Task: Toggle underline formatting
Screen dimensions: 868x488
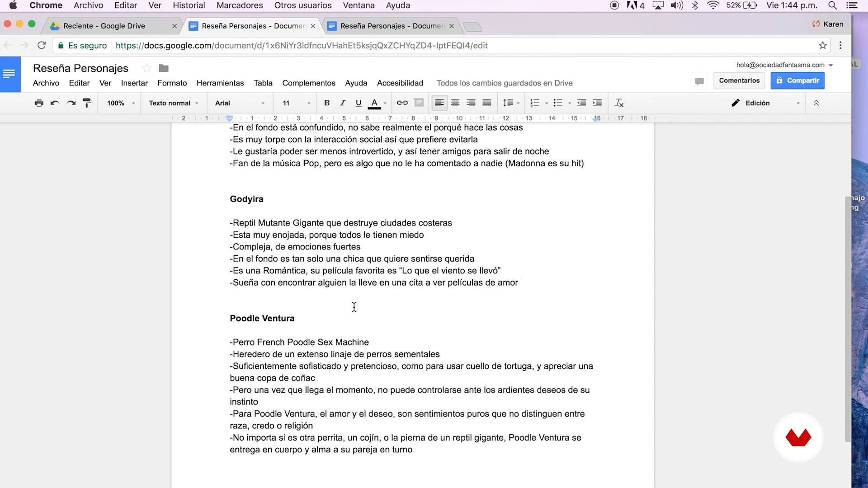Action: tap(359, 103)
